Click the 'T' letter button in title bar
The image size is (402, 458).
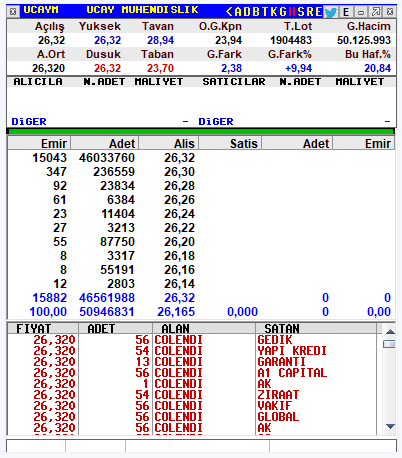pyautogui.click(x=265, y=12)
